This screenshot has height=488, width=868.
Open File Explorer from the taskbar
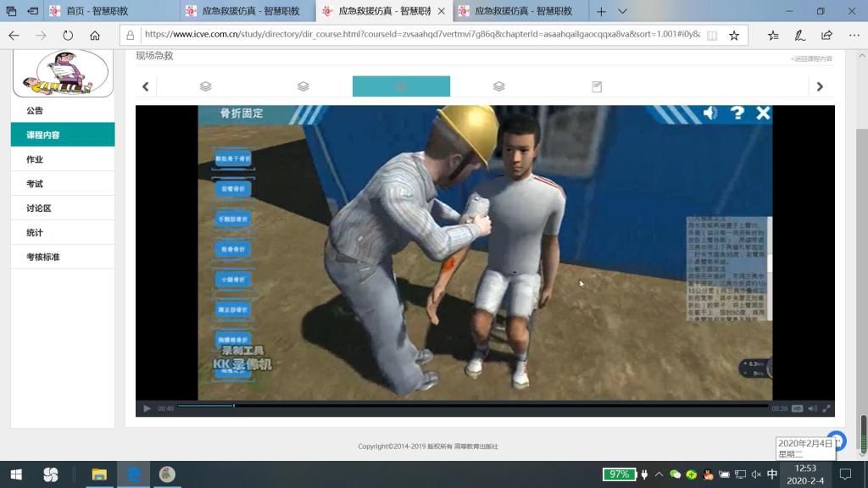[x=99, y=474]
